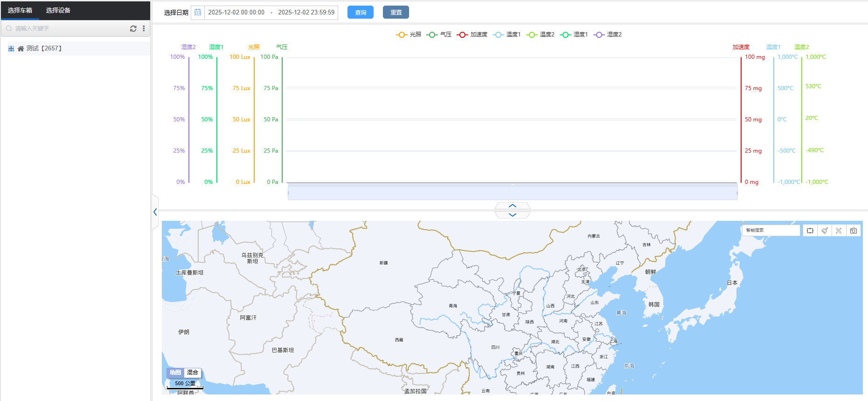Image resolution: width=868 pixels, height=401 pixels.
Task: Switch the map to 混合 view
Action: [x=192, y=373]
